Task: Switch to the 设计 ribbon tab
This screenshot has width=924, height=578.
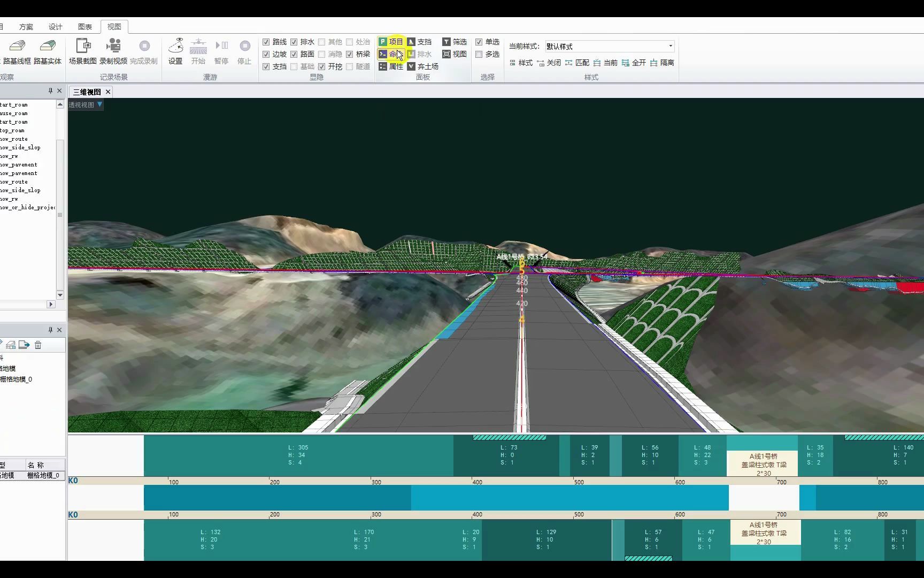Action: (55, 26)
